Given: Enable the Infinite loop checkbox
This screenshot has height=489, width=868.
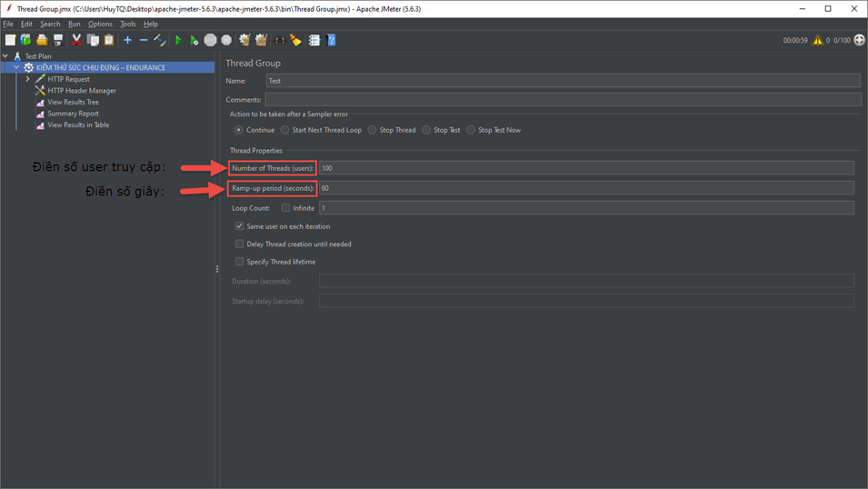Looking at the screenshot, I should click(x=285, y=208).
